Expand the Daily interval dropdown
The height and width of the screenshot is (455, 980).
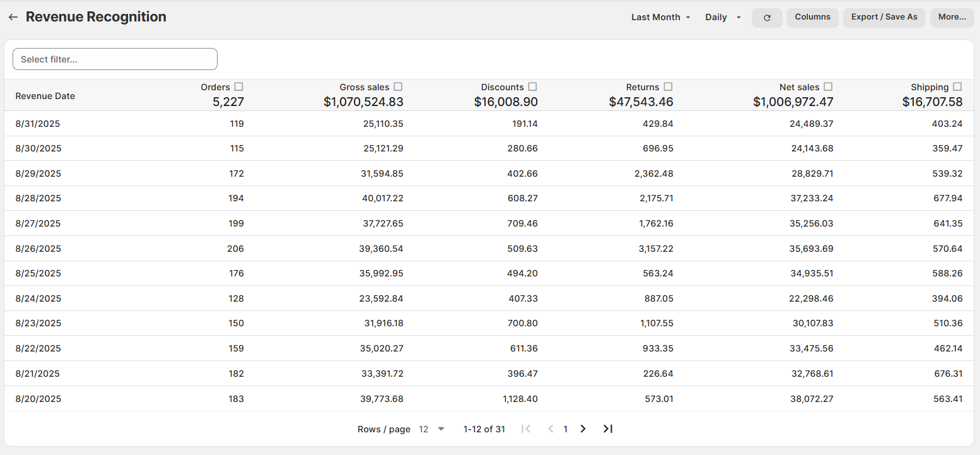tap(723, 18)
